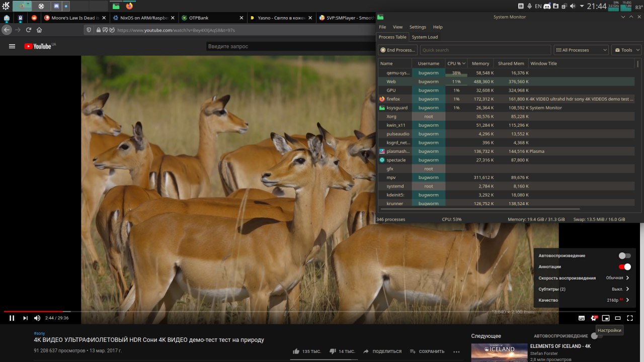Open Settings menu in System Monitor
644x362 pixels.
[418, 27]
